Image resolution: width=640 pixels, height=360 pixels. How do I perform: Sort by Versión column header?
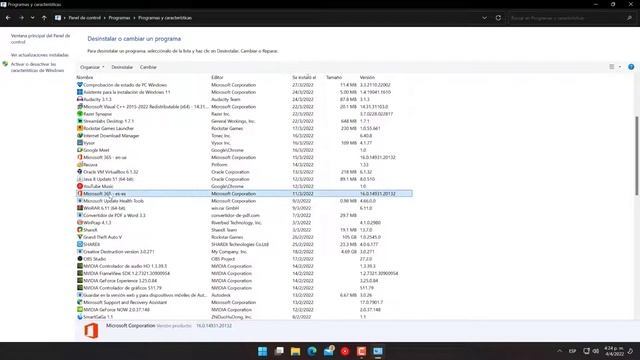(x=367, y=77)
